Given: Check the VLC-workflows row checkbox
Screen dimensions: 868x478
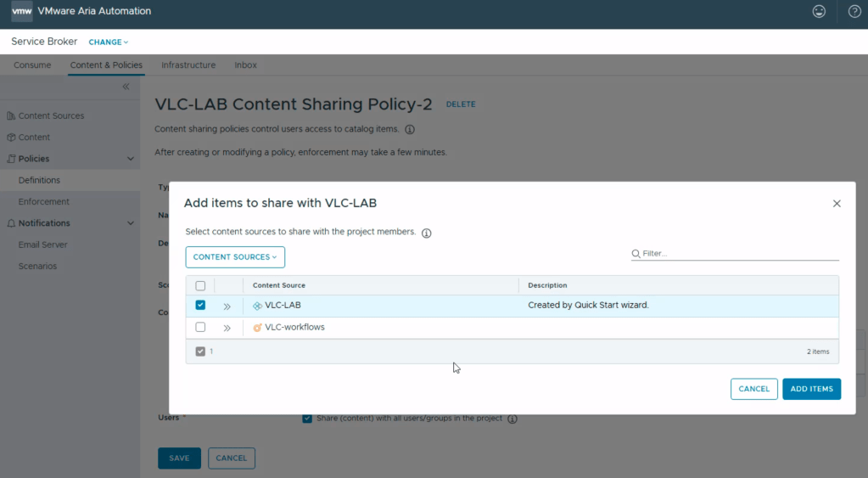Looking at the screenshot, I should coord(200,328).
